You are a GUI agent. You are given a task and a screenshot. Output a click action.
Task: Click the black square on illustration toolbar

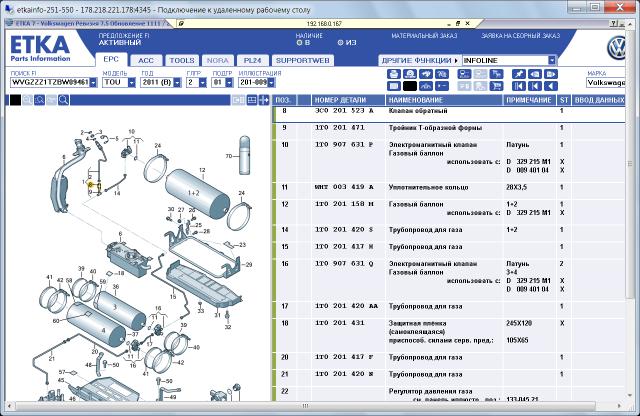point(15,100)
